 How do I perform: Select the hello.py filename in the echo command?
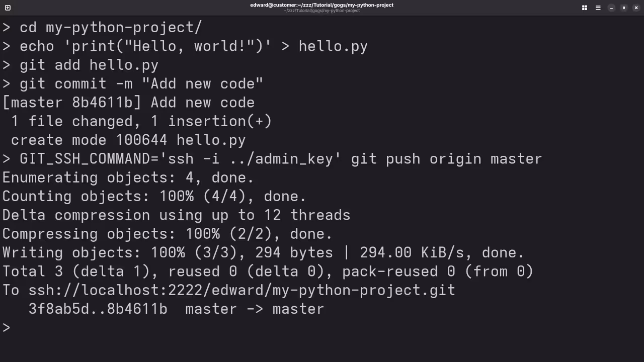coord(333,46)
